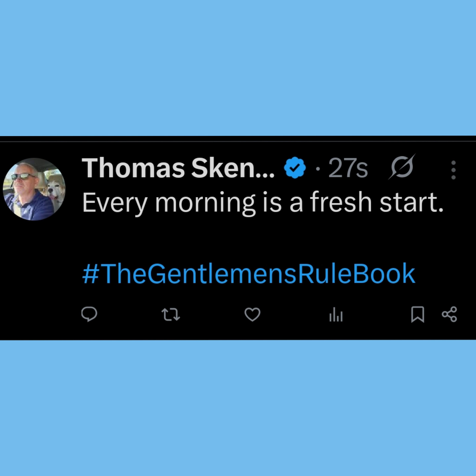Image resolution: width=476 pixels, height=476 pixels.
Task: Click the blue verified checkmark badge
Action: click(x=295, y=168)
